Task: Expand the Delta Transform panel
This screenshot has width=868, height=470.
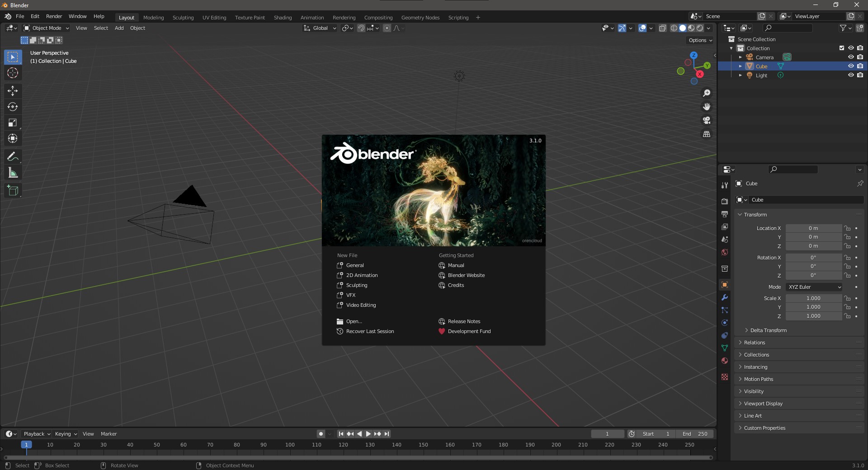Action: coord(768,330)
